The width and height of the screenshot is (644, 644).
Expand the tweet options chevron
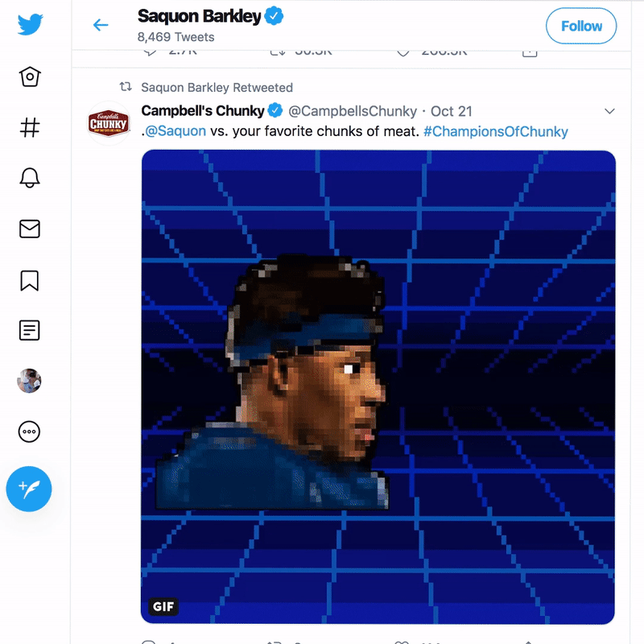tap(609, 111)
